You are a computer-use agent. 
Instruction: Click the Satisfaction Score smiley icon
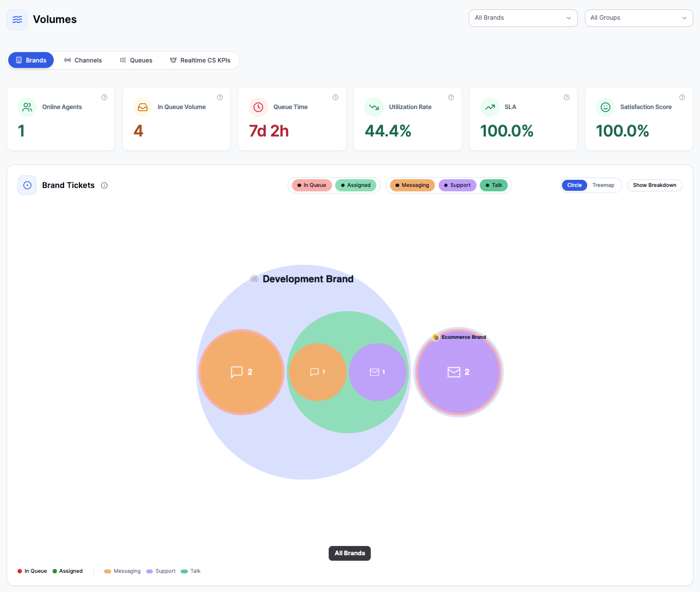coord(605,107)
